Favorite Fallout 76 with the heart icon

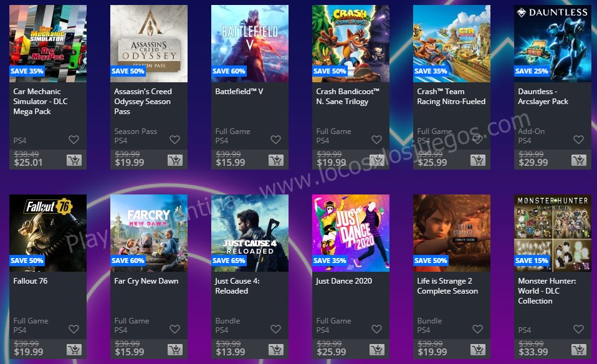click(74, 329)
